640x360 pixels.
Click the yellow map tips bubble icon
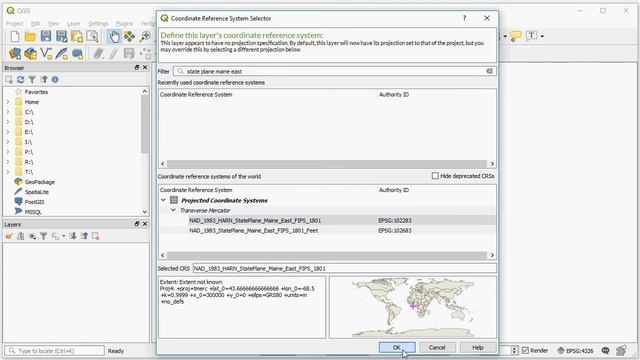[x=516, y=36]
